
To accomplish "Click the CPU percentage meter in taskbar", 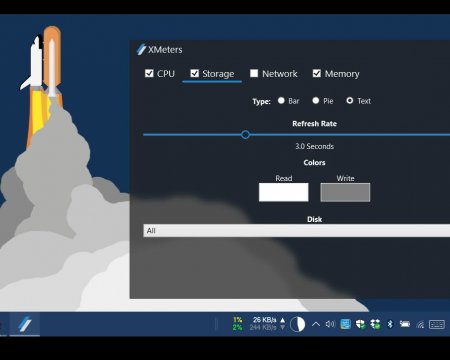I will click(237, 324).
